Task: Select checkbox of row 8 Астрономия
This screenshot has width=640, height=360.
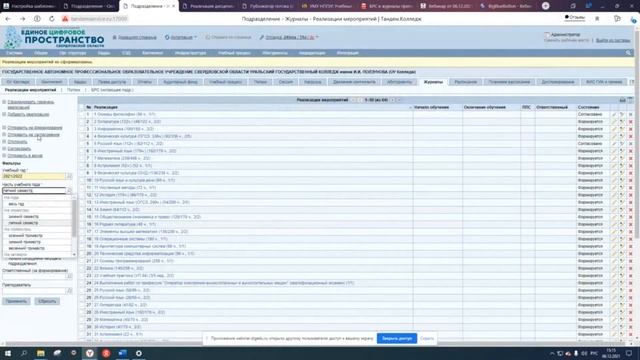Action: [81, 166]
